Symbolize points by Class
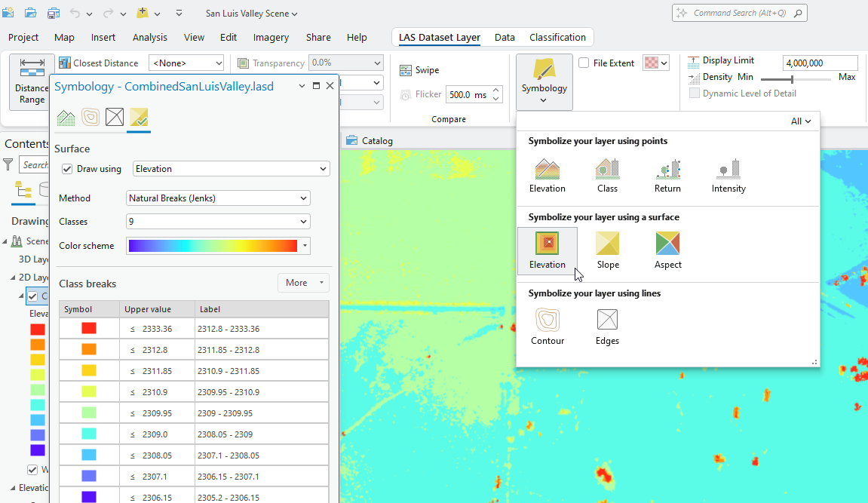868x503 pixels. [607, 175]
